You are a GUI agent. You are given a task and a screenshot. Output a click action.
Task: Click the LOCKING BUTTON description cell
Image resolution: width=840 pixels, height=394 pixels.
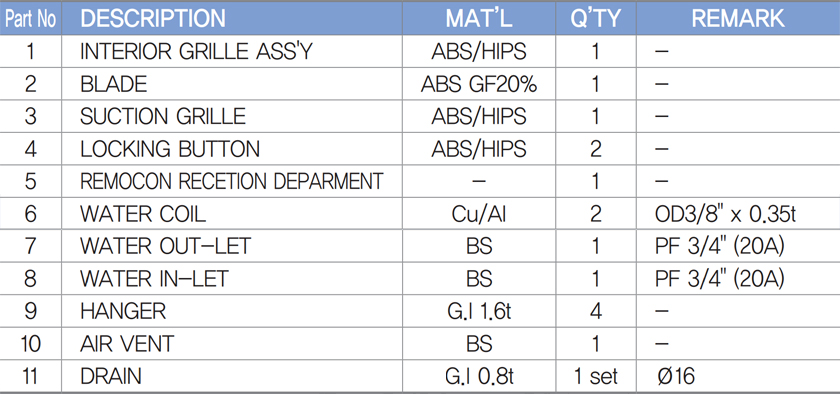click(231, 149)
